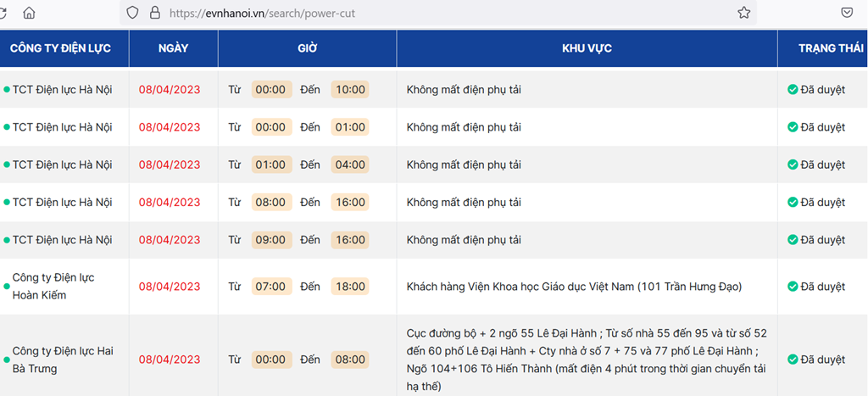Click approved checkmark in Hai Bà Trưng row
This screenshot has height=396, width=868.
793,360
